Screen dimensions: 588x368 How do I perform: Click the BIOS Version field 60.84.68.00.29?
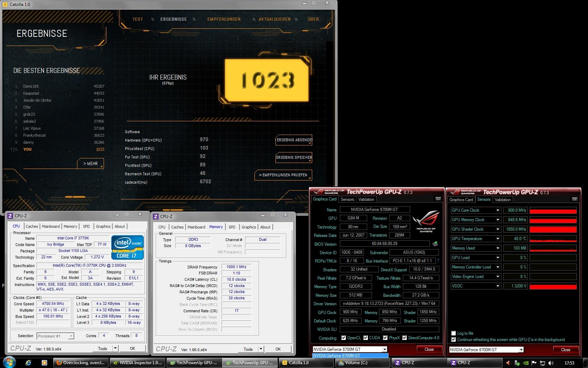(x=385, y=244)
